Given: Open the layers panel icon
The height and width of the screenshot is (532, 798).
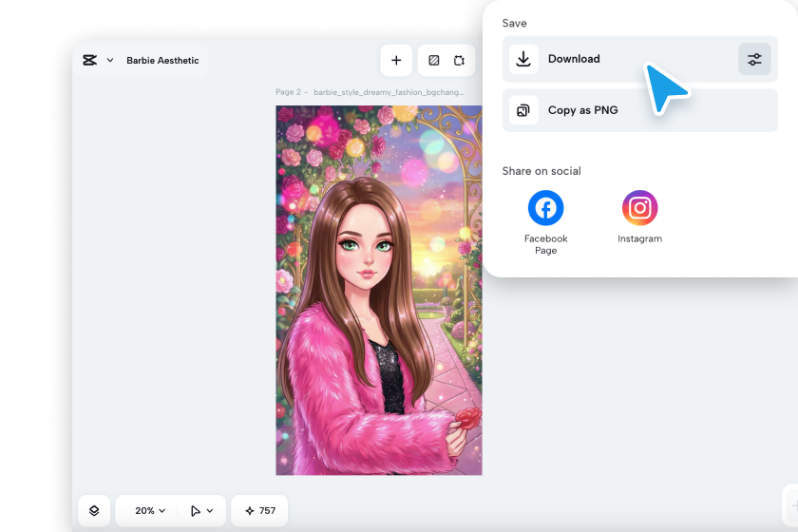Looking at the screenshot, I should [94, 510].
